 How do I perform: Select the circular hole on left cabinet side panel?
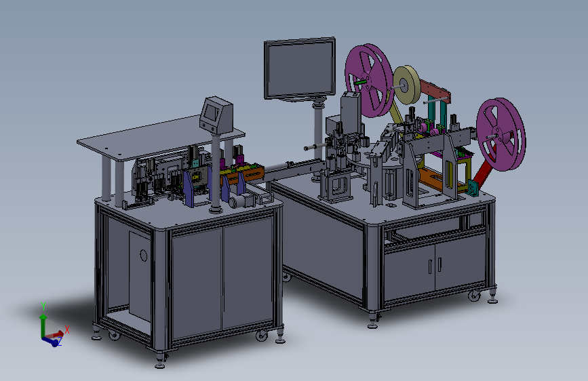[x=144, y=256]
